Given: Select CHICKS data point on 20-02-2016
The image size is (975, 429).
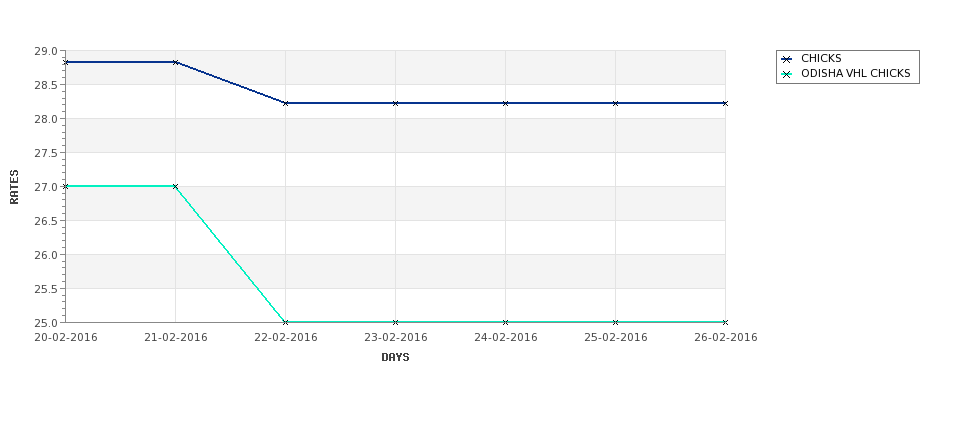Looking at the screenshot, I should coord(65,62).
